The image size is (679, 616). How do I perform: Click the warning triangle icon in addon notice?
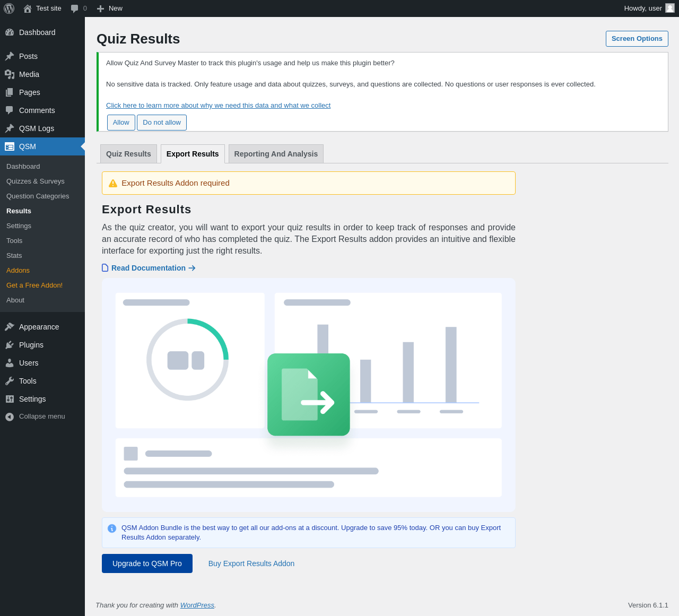point(113,183)
